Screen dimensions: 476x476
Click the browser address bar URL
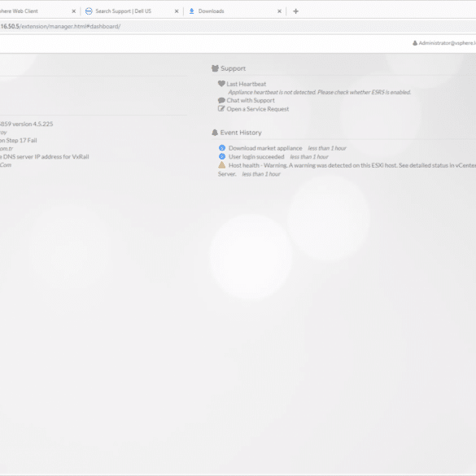(x=60, y=26)
